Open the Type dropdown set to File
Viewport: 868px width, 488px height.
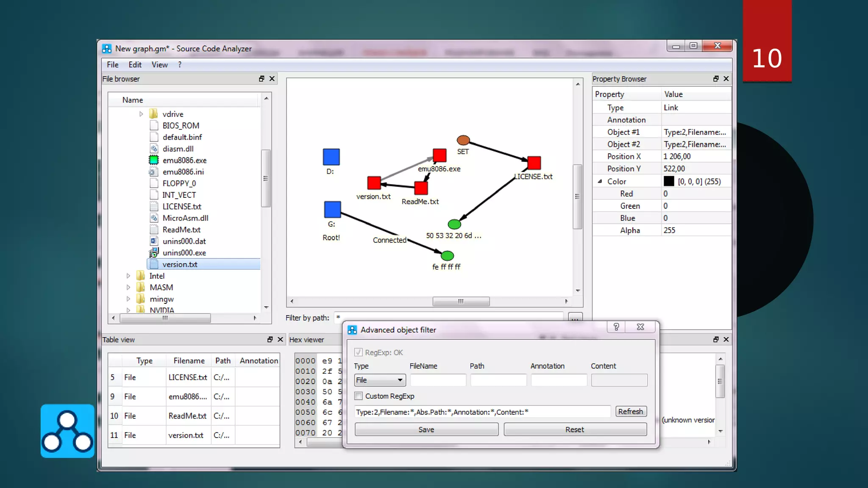(x=380, y=380)
